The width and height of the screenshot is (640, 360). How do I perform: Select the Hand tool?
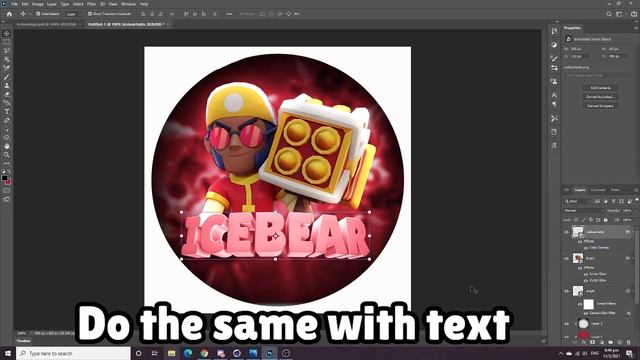7,146
